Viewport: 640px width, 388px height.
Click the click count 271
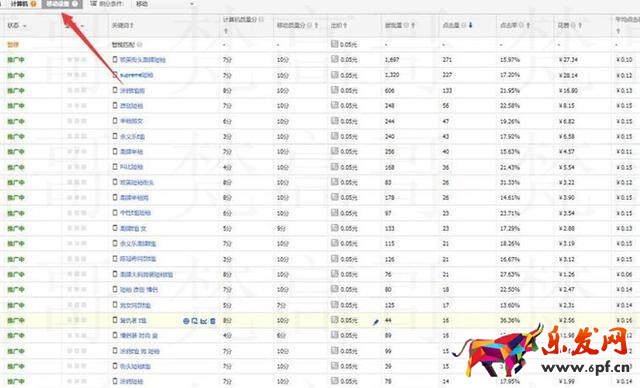pos(447,60)
